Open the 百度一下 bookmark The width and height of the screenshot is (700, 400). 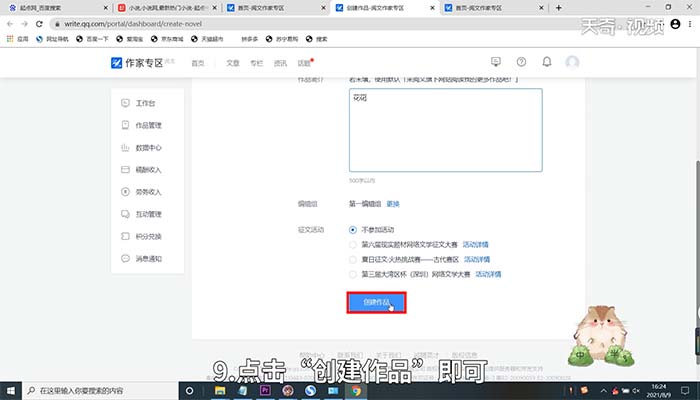(92, 39)
